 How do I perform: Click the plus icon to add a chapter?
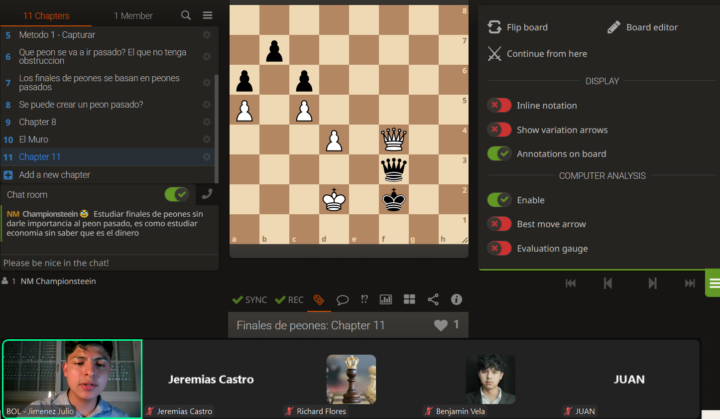pos(8,175)
